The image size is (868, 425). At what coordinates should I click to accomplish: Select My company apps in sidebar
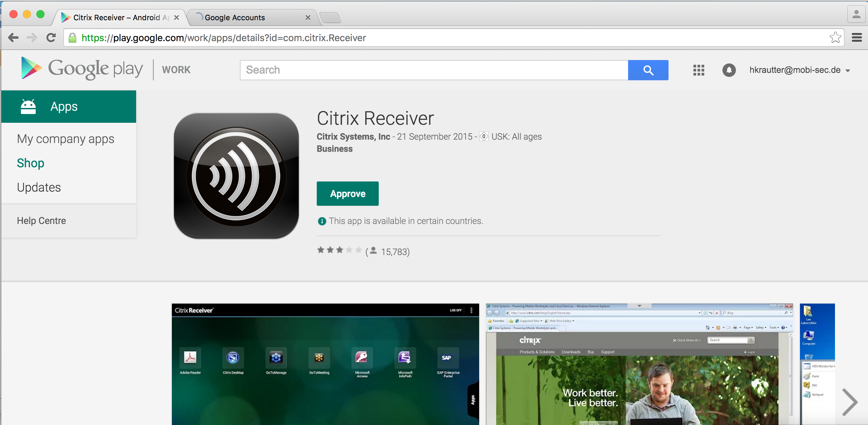tap(66, 139)
